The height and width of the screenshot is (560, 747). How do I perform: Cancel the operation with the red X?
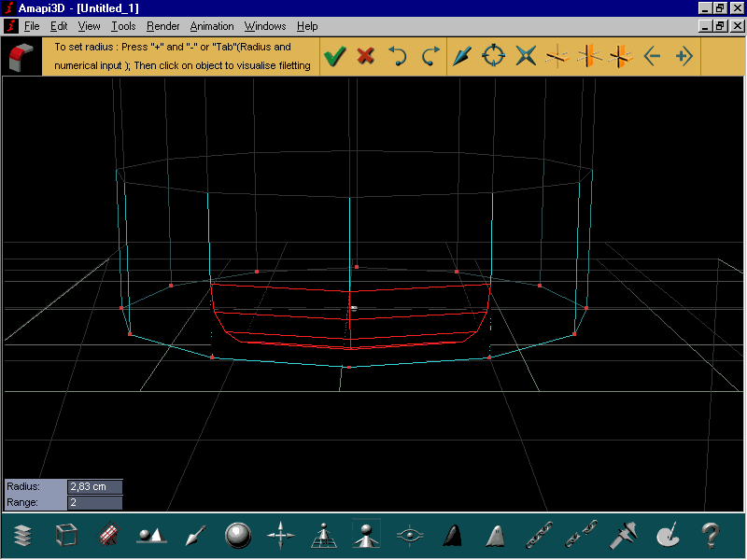(x=365, y=56)
